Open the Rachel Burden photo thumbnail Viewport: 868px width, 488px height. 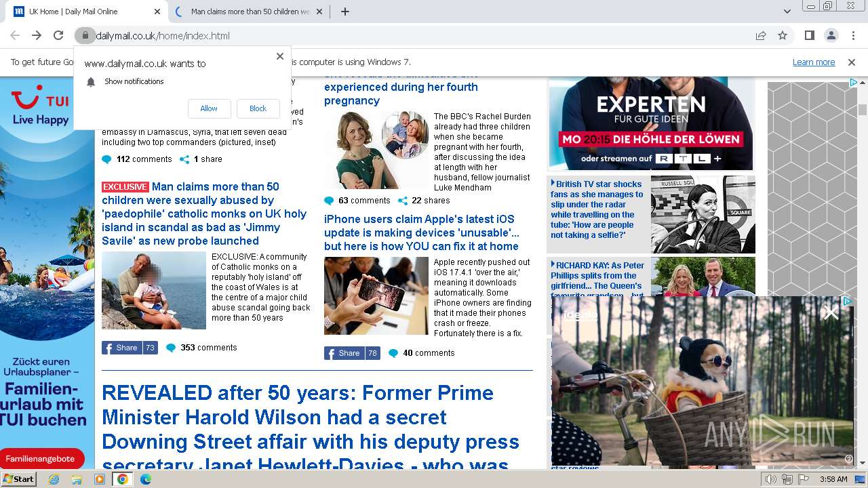pos(376,150)
